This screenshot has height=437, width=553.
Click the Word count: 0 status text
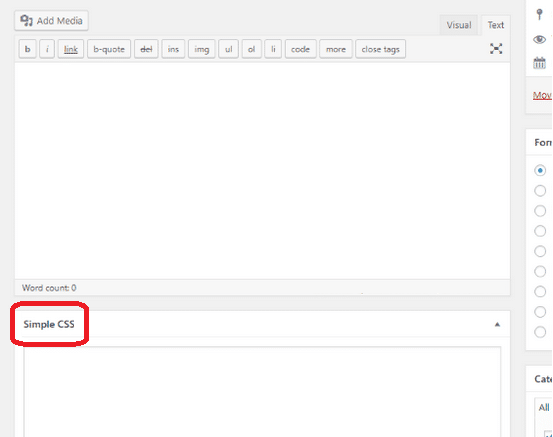coord(49,288)
